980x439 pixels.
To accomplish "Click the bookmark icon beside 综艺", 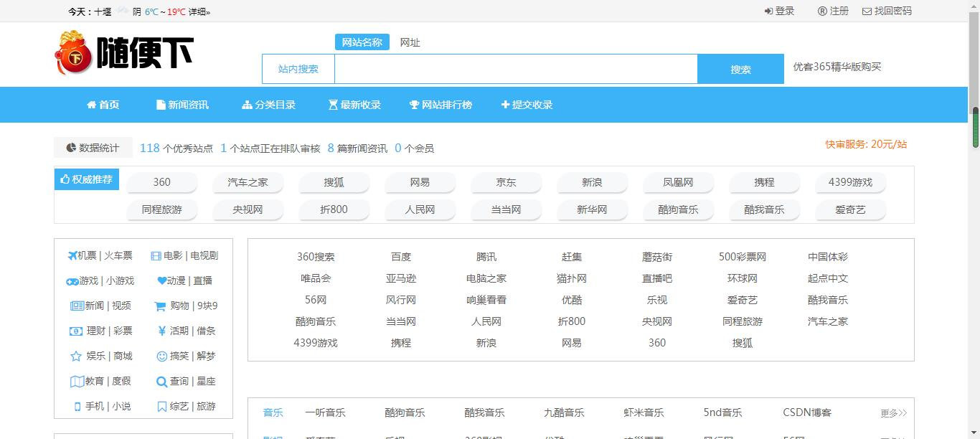I will coord(162,407).
